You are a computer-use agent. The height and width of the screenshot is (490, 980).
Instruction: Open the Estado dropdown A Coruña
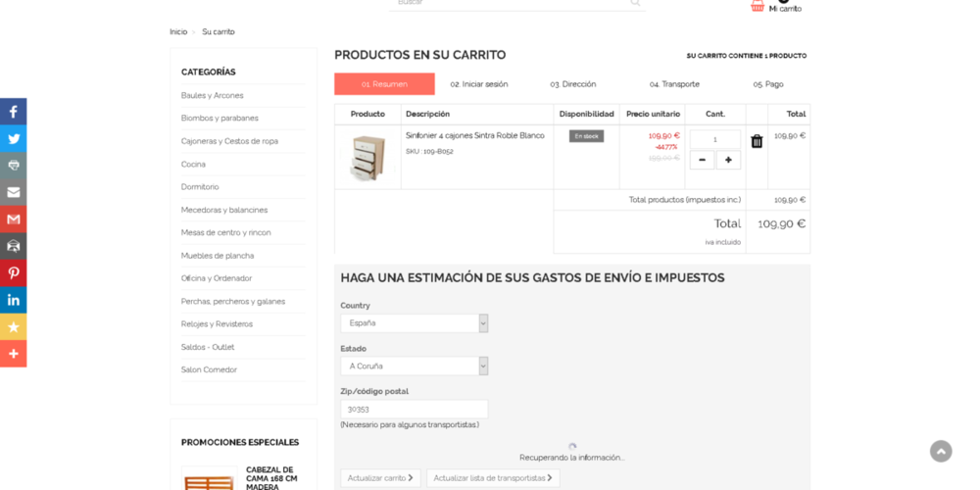[x=415, y=367]
